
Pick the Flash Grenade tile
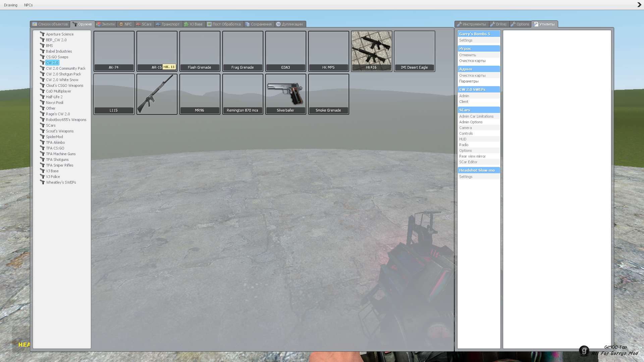200,51
